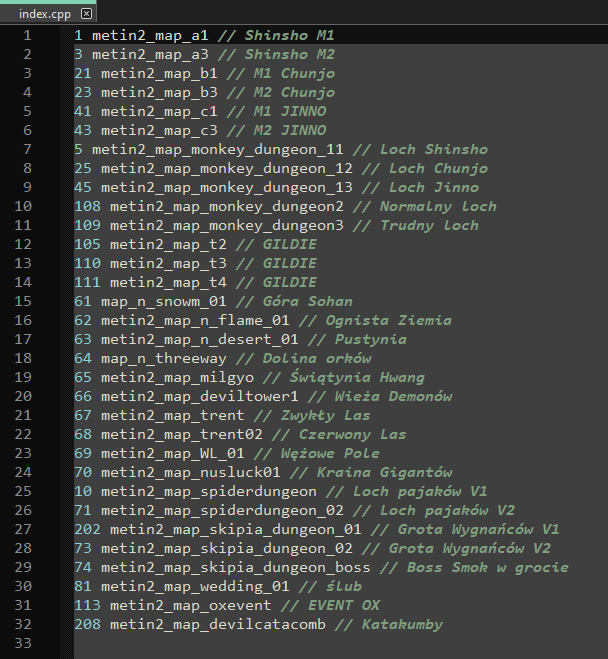This screenshot has width=608, height=659.
Task: Click text metin2_map_c3
Action: (159, 130)
